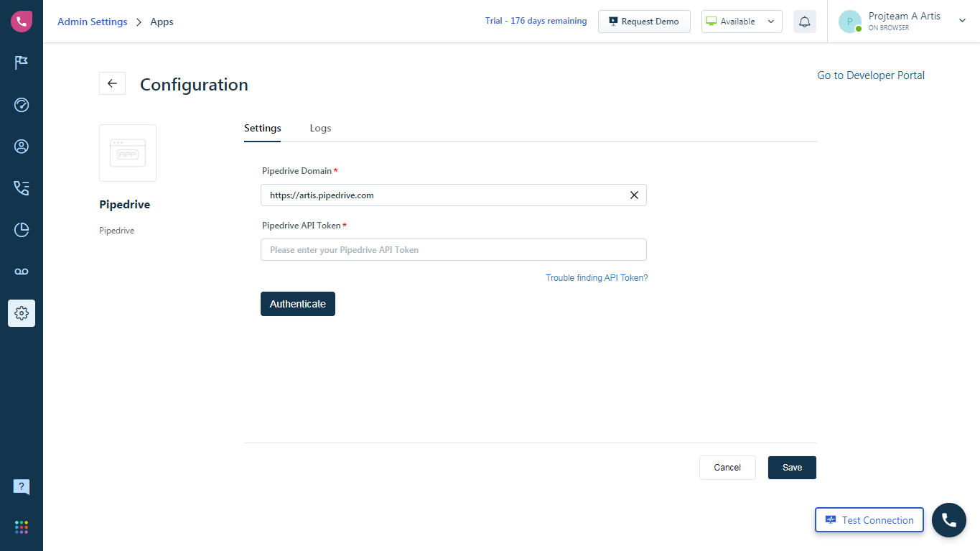980x551 pixels.
Task: Expand the Available status dropdown
Action: (x=742, y=22)
